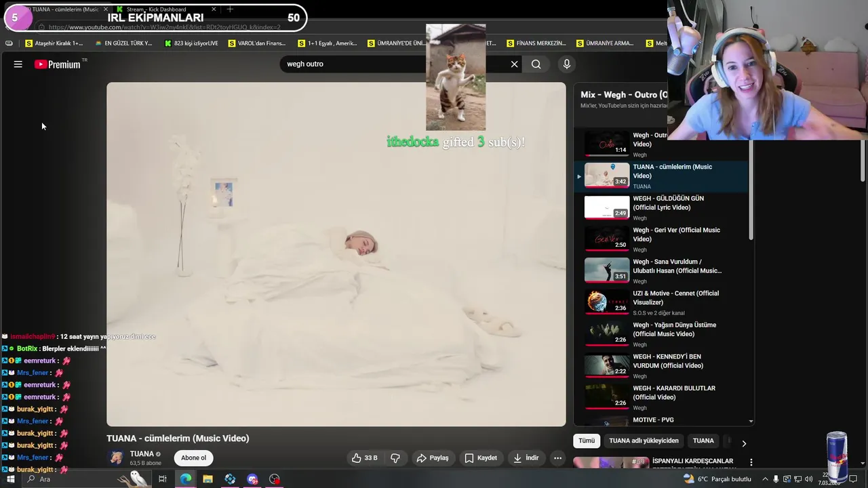Open VAROL'dan Finans bookmark
This screenshot has width=868, height=488.
(x=257, y=43)
